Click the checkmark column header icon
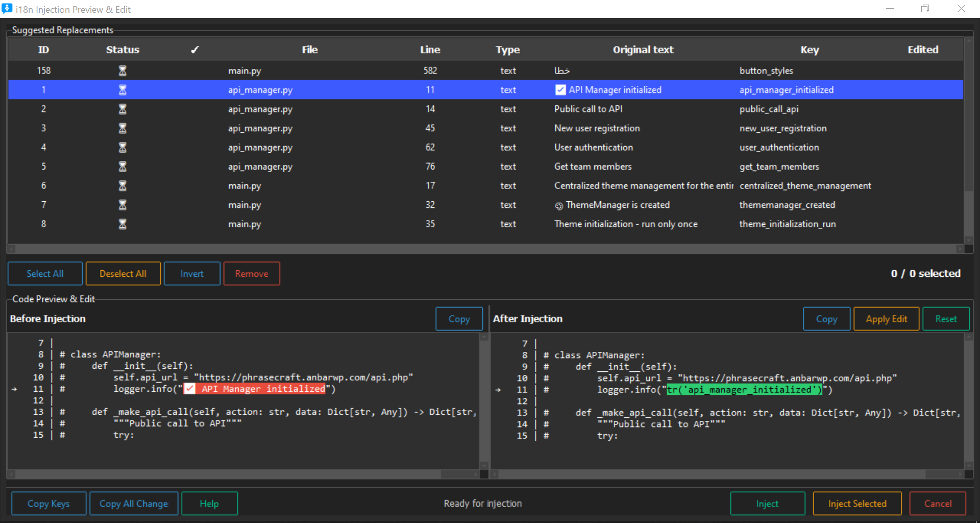 coord(195,50)
